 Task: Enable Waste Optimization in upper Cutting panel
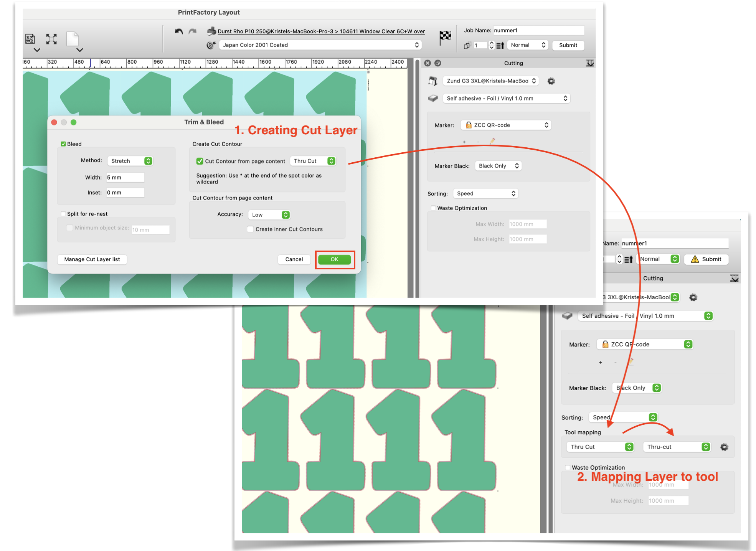pos(433,208)
